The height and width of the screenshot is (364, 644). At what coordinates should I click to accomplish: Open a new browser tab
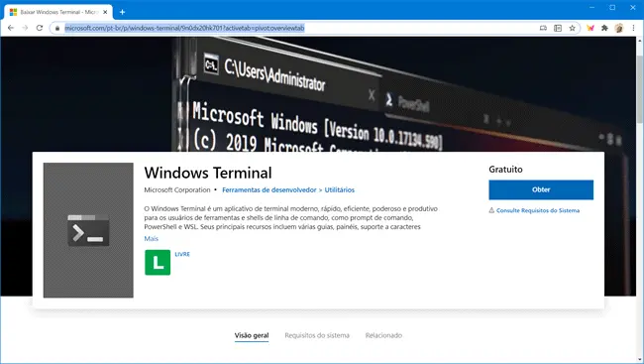122,12
